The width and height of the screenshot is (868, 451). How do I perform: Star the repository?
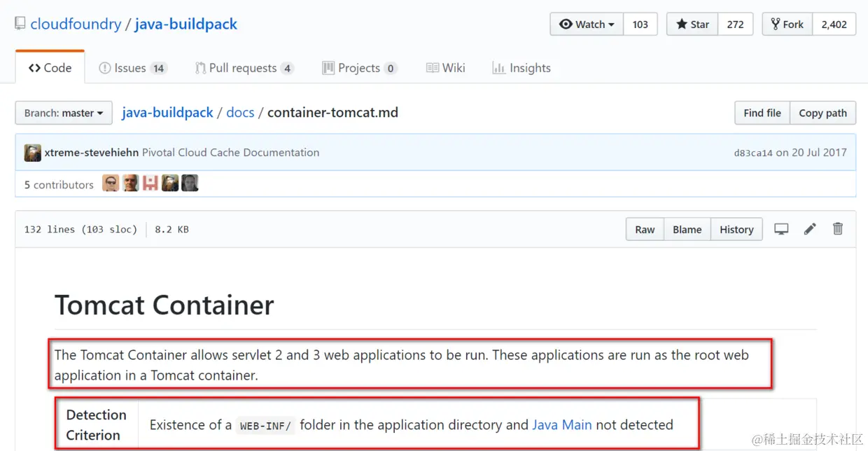click(x=692, y=25)
